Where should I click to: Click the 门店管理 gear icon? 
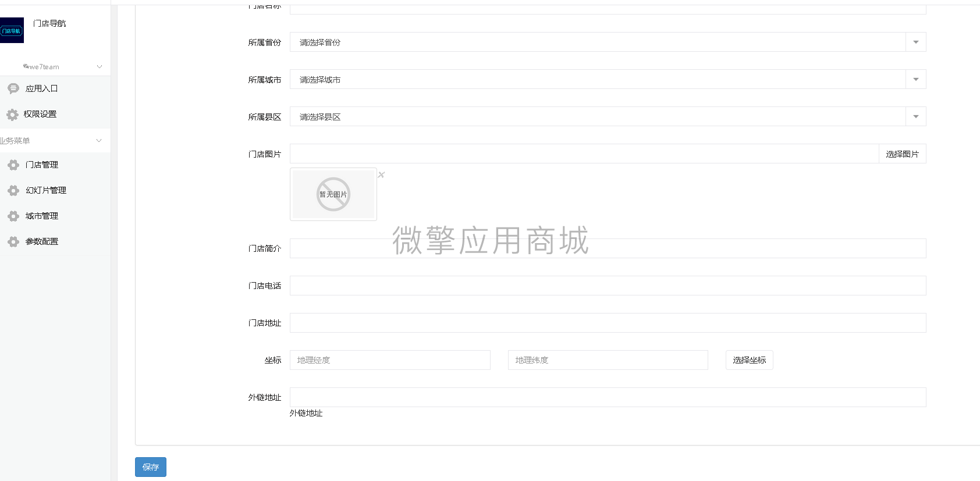[13, 165]
